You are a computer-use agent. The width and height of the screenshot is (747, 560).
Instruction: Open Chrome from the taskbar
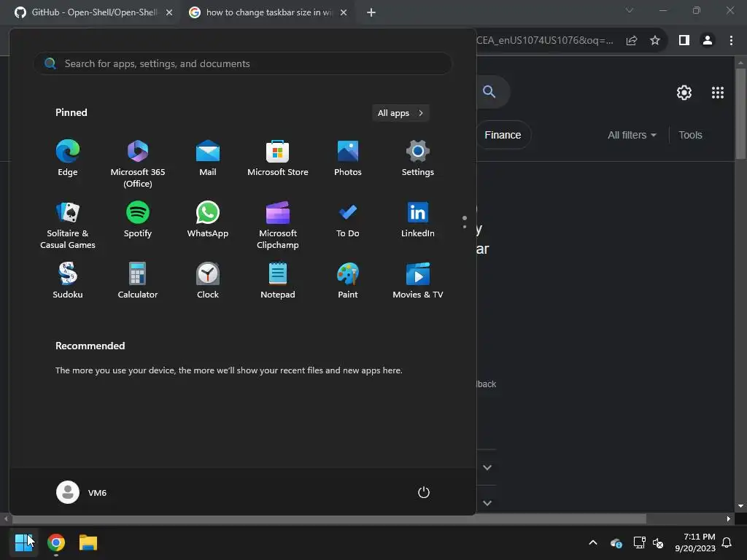pos(56,542)
